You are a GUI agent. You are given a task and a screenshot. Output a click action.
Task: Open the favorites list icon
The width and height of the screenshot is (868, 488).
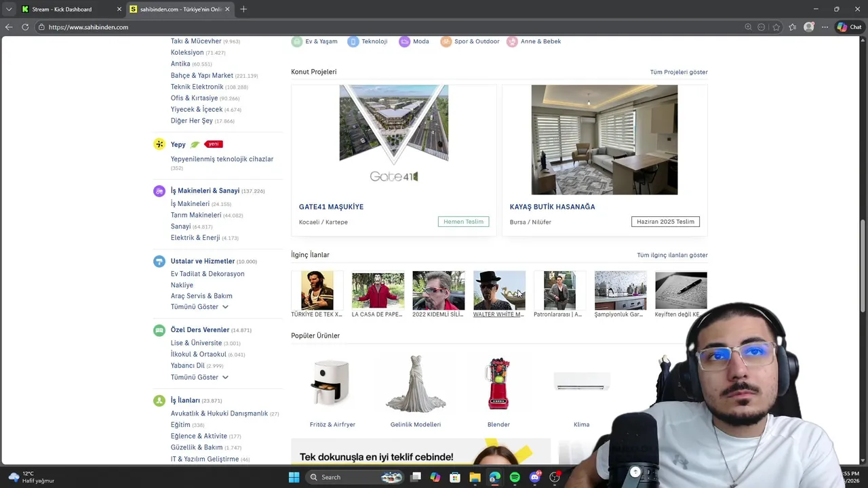[x=792, y=27]
